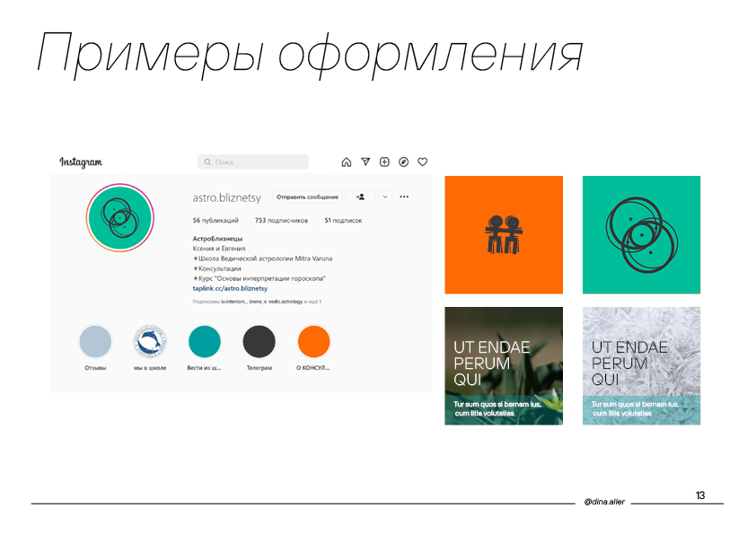The height and width of the screenshot is (534, 756).
Task: Open Вести из ш... highlight
Action: point(205,342)
